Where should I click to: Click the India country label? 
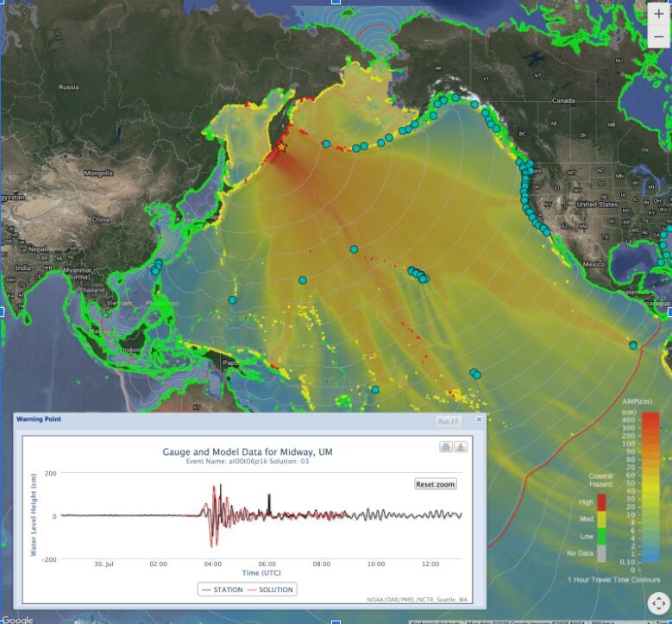[23, 268]
